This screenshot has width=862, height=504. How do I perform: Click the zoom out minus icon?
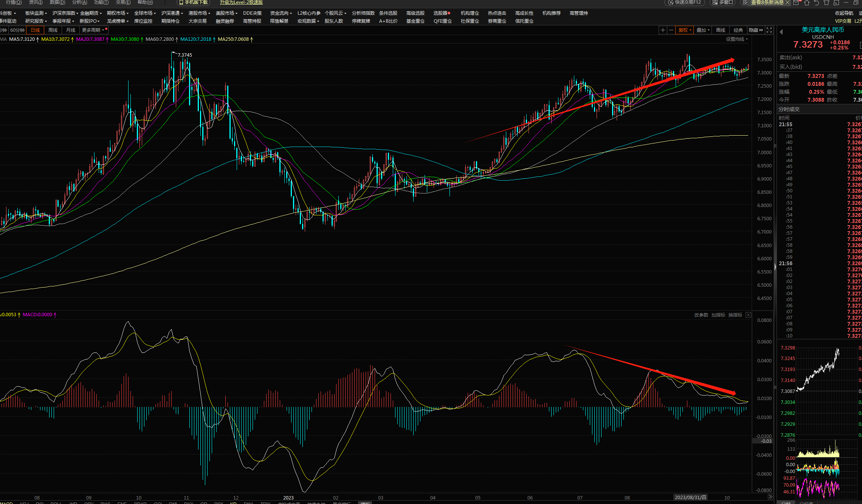click(671, 30)
